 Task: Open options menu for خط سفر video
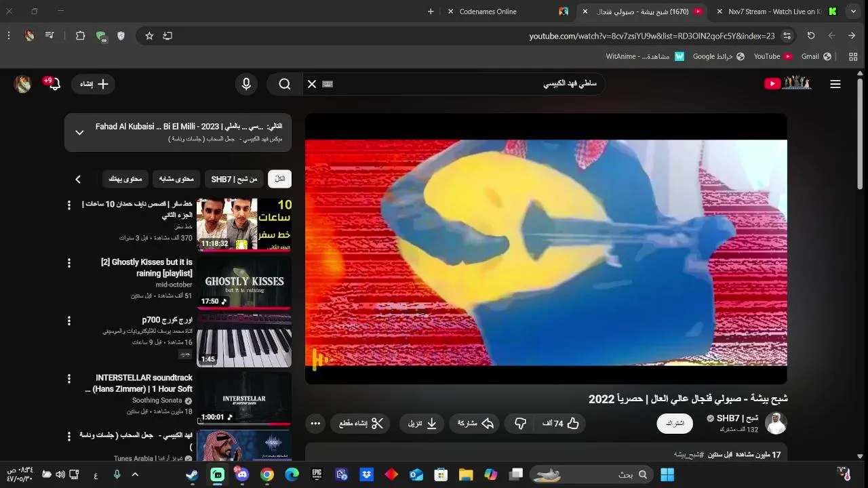coord(69,205)
